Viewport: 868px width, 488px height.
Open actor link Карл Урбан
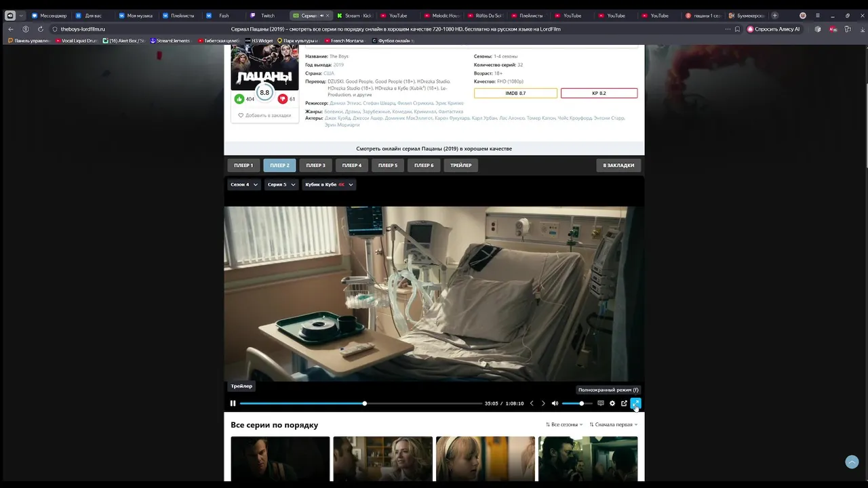(484, 118)
